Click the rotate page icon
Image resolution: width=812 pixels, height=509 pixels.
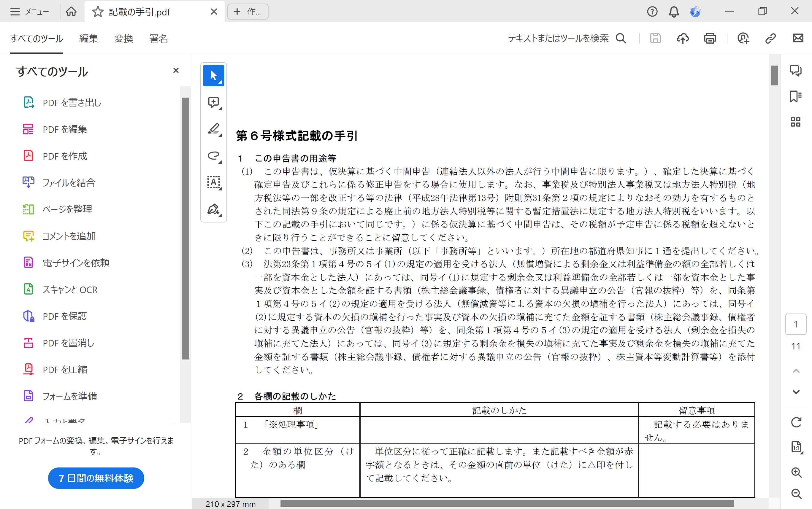pos(796,422)
